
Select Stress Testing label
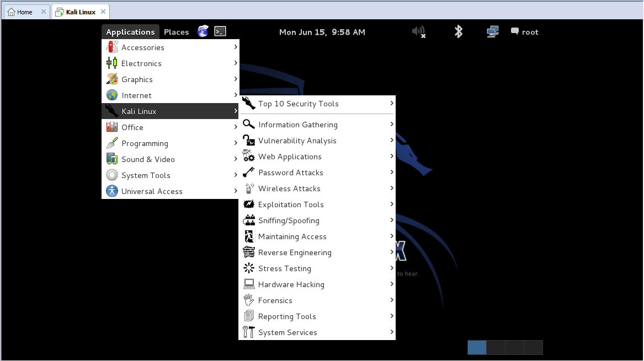coord(285,268)
